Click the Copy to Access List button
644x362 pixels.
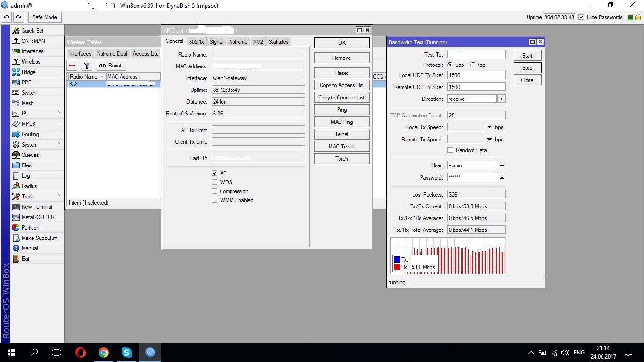pos(341,85)
